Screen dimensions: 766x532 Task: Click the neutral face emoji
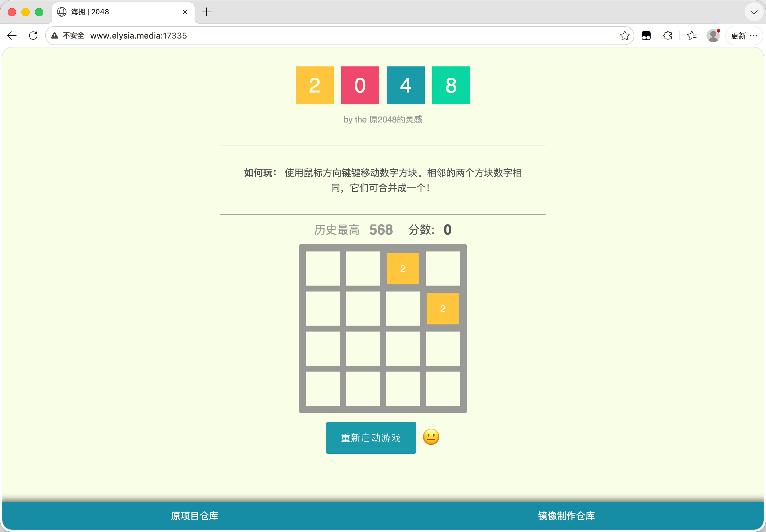point(431,437)
